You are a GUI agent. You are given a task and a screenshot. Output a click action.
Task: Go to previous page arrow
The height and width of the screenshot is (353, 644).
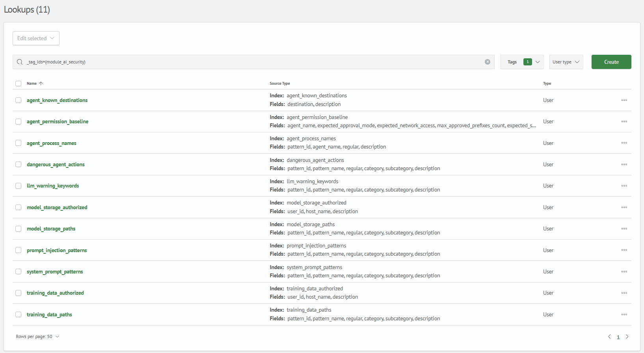(609, 336)
